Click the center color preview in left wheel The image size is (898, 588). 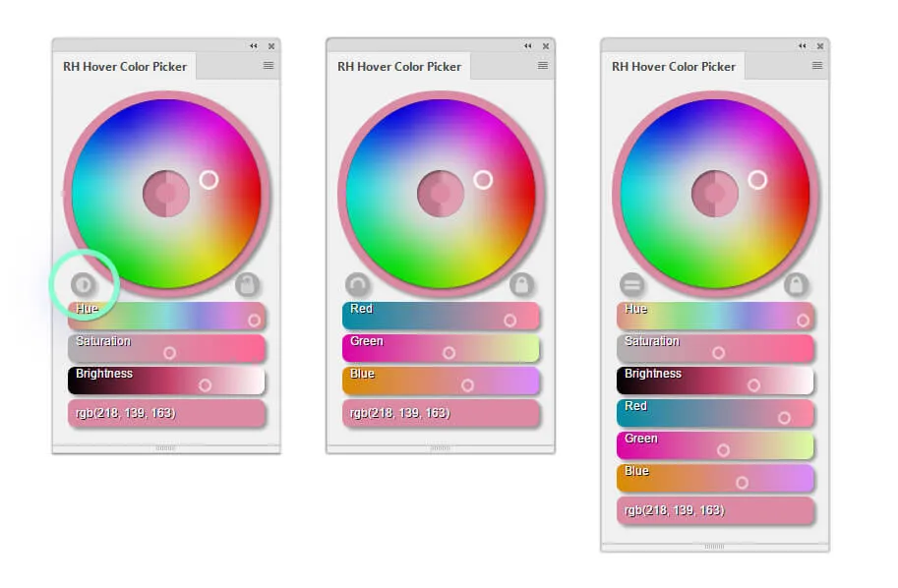pos(166,194)
